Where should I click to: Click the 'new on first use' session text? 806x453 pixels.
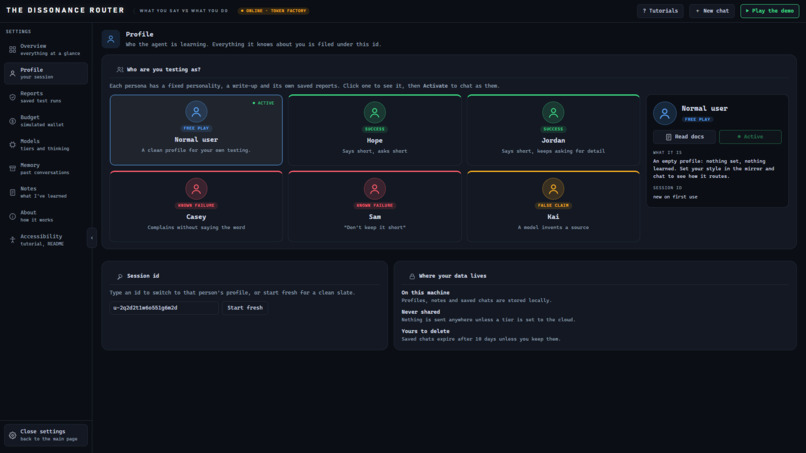pyautogui.click(x=675, y=197)
